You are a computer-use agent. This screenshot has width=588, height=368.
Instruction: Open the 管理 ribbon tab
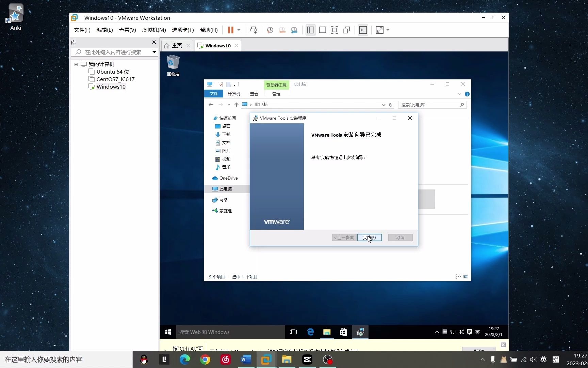pyautogui.click(x=276, y=94)
